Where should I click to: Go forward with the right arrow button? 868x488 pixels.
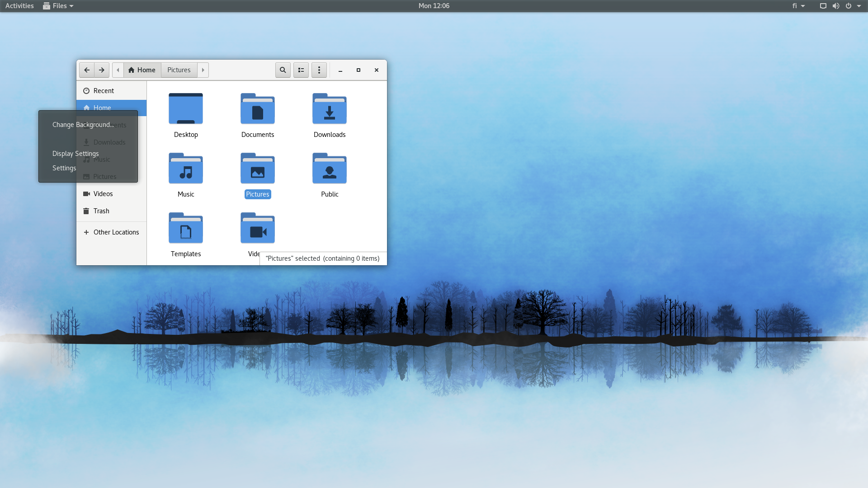pos(102,70)
